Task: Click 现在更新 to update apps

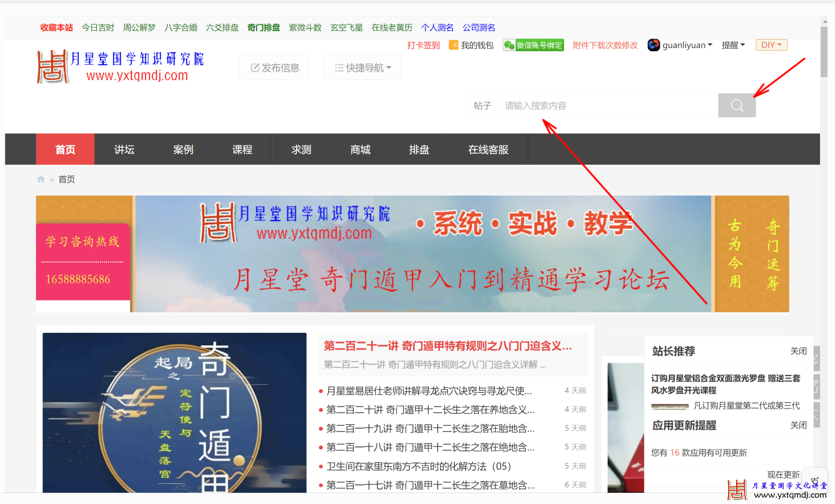Action: click(x=783, y=475)
